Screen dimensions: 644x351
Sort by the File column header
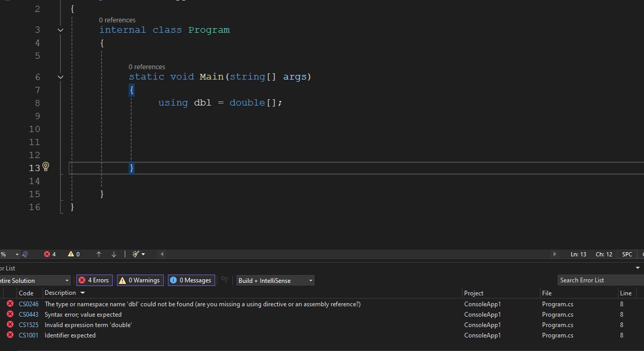tap(547, 293)
